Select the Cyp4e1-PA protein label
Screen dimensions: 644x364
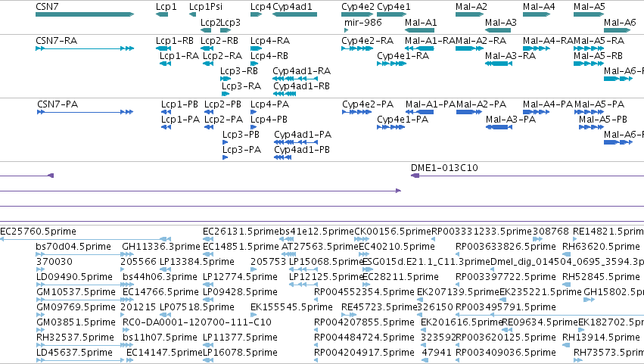click(x=403, y=120)
